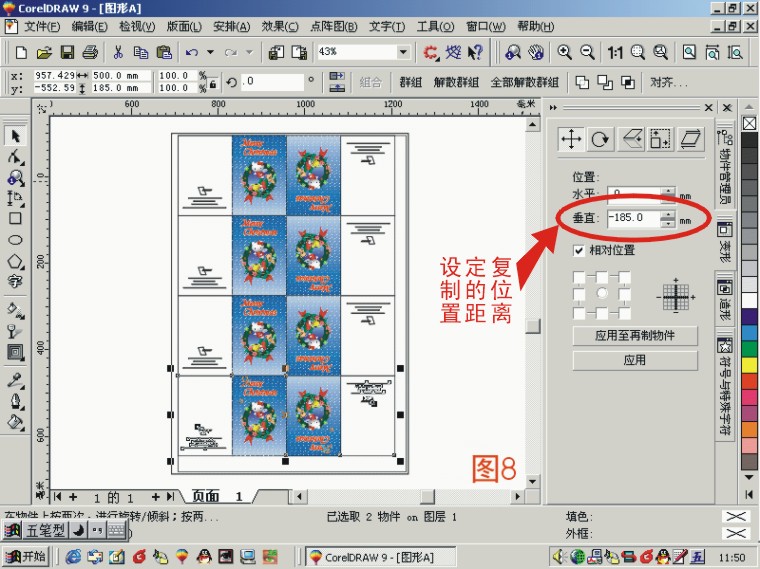Open the 开始 Start button

click(x=27, y=557)
